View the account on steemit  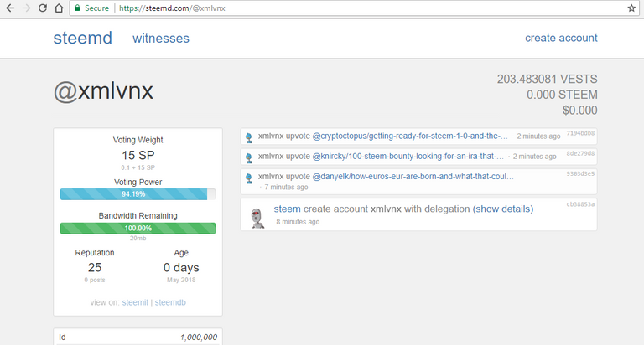click(x=135, y=302)
